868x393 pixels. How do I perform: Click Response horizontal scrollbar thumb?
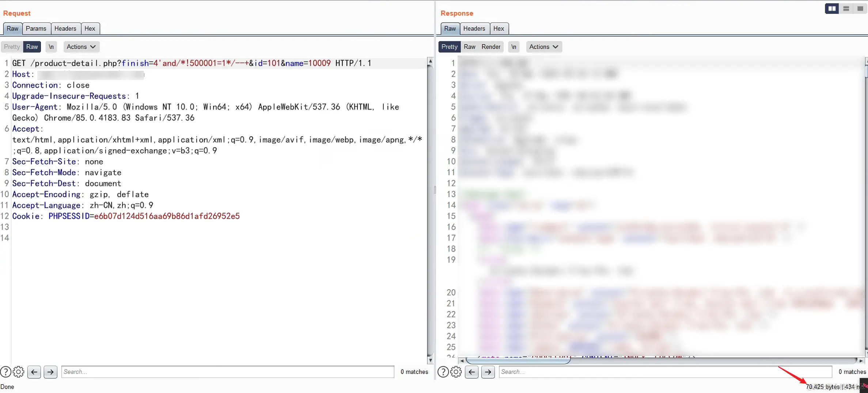[518, 360]
